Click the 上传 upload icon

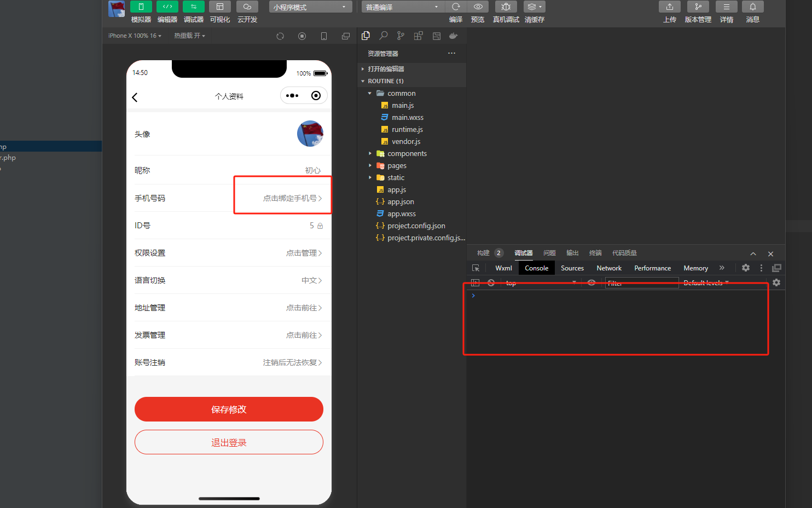pyautogui.click(x=669, y=7)
